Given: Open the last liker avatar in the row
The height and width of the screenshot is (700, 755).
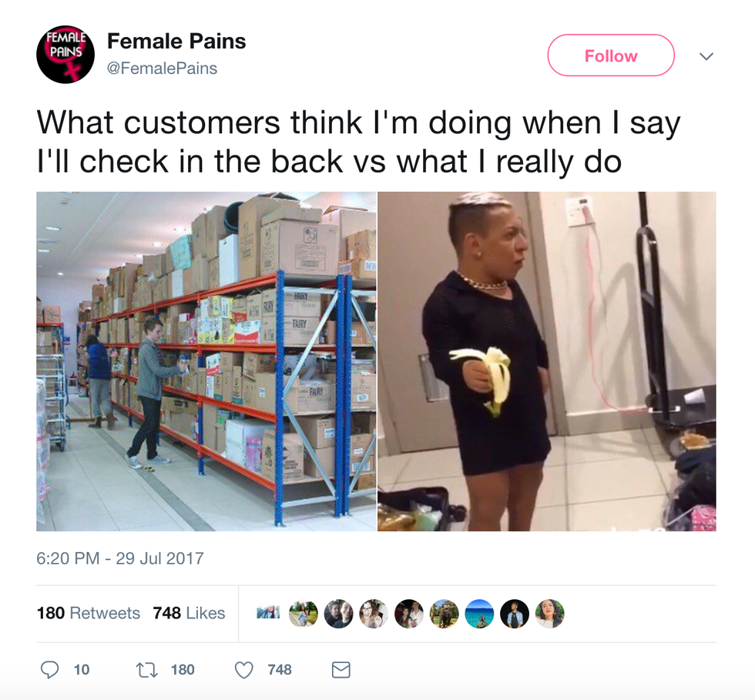Looking at the screenshot, I should point(549,613).
